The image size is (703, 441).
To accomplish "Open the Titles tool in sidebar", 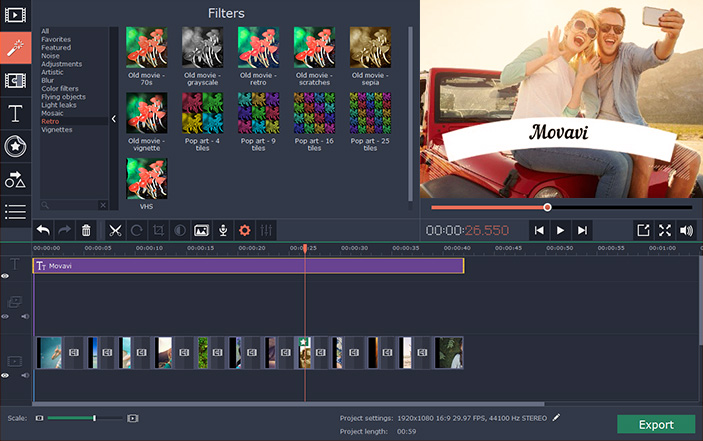I will pos(15,113).
